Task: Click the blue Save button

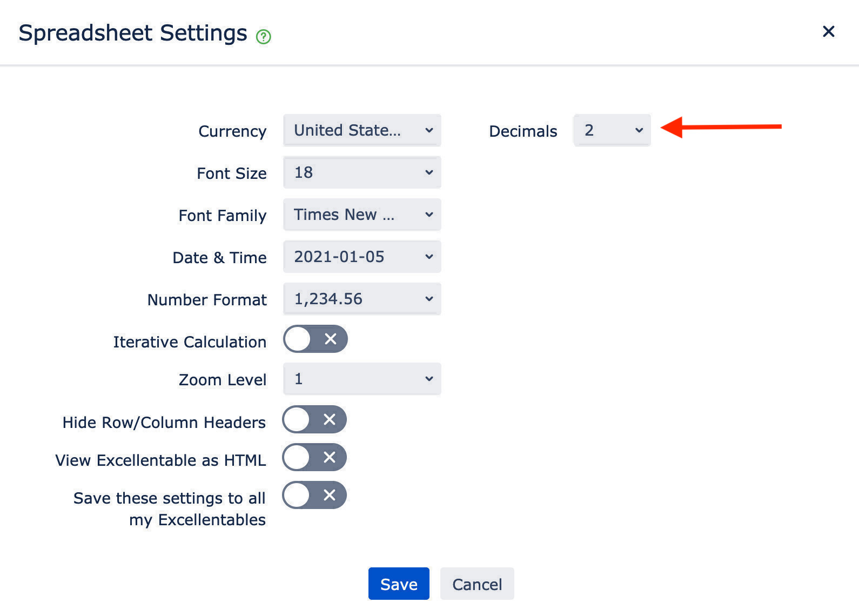Action: click(x=399, y=584)
